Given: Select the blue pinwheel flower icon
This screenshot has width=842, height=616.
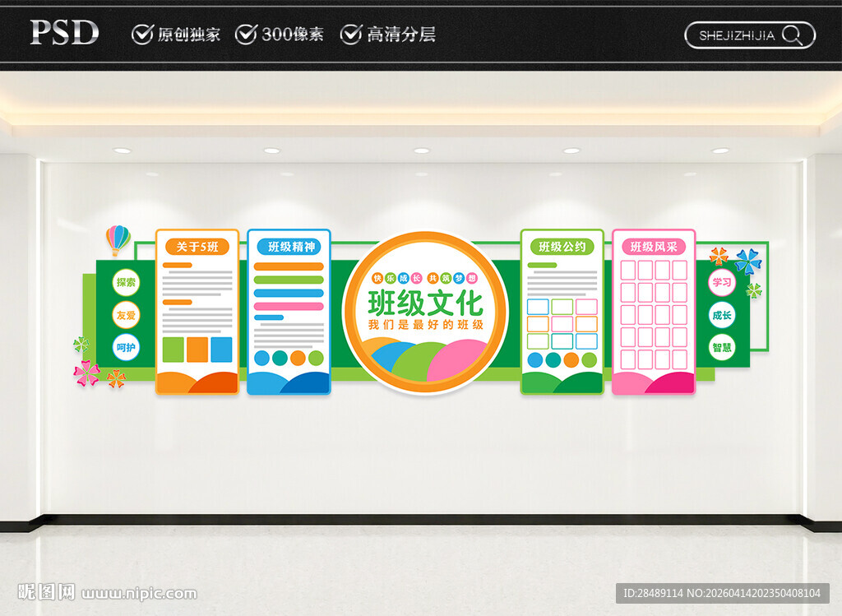Looking at the screenshot, I should coord(749,260).
